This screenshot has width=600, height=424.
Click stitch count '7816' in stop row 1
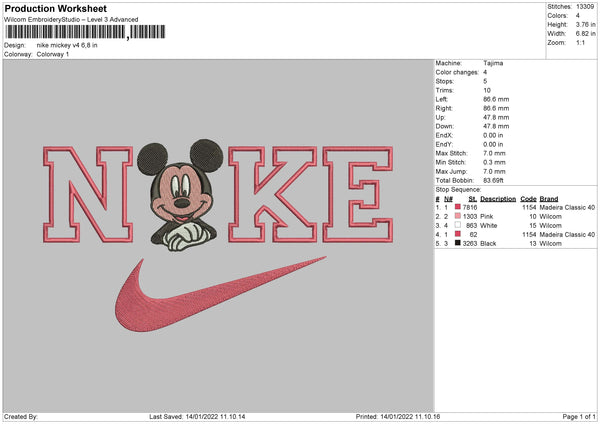click(470, 207)
